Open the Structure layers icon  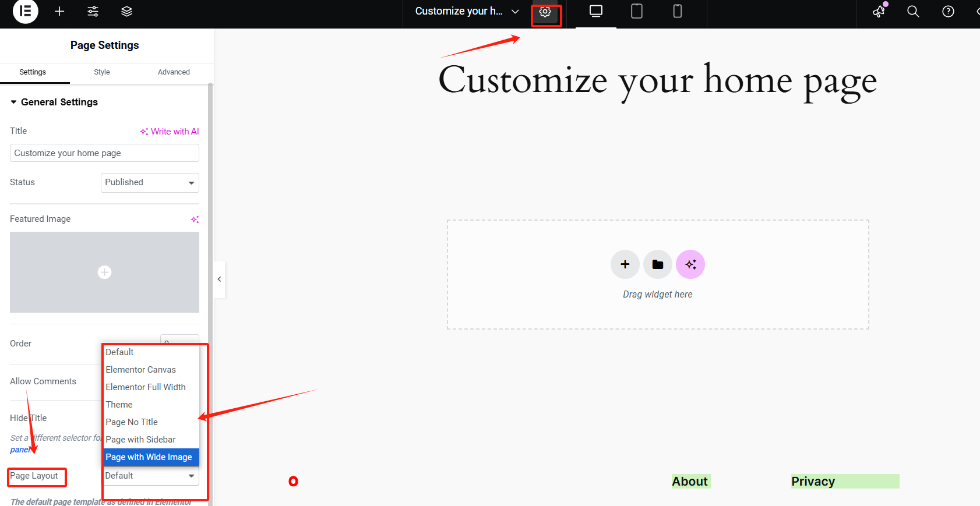coord(126,12)
